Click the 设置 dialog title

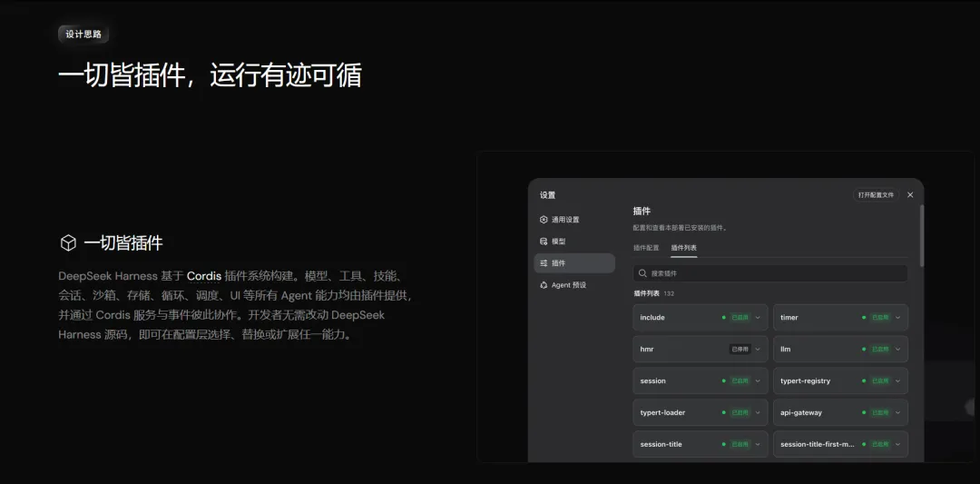[x=547, y=195]
